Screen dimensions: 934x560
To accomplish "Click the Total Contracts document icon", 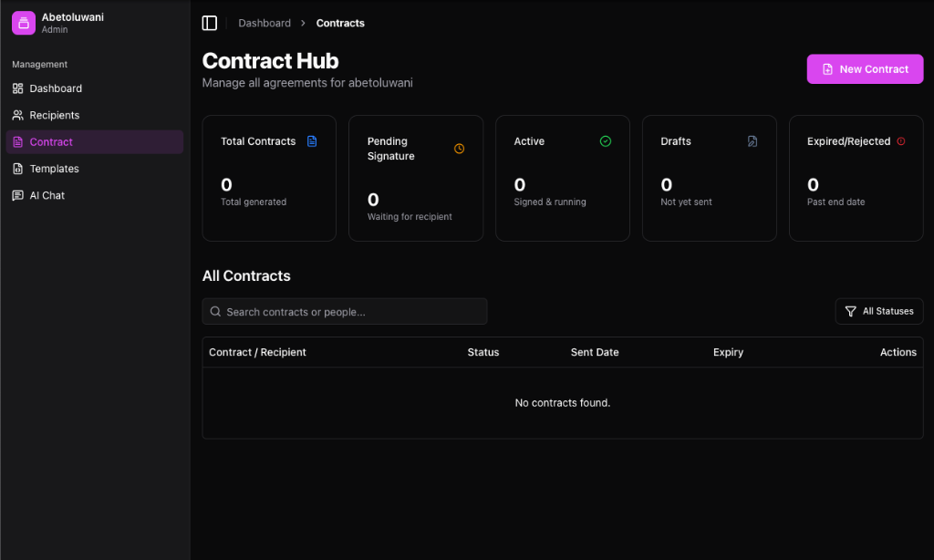I will (x=312, y=141).
